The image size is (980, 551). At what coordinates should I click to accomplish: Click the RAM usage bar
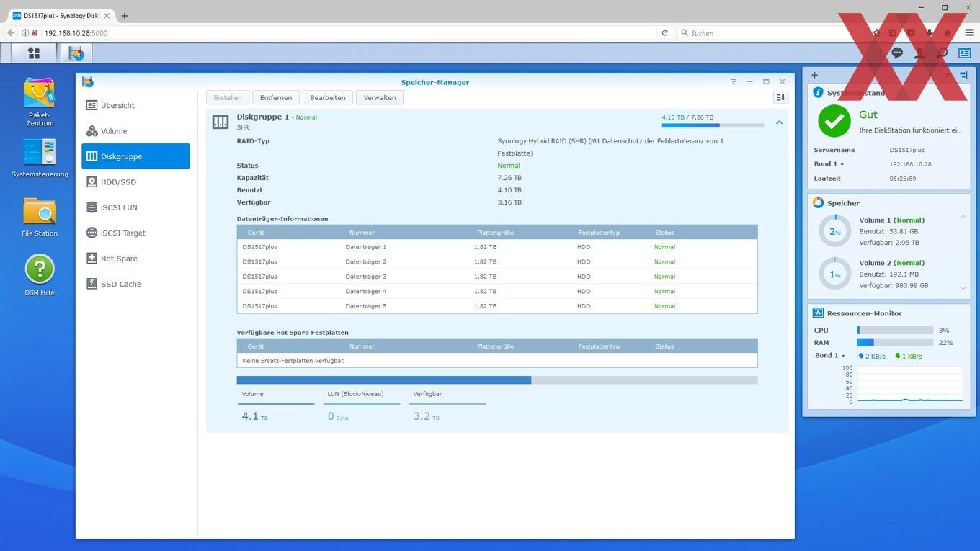coord(895,343)
